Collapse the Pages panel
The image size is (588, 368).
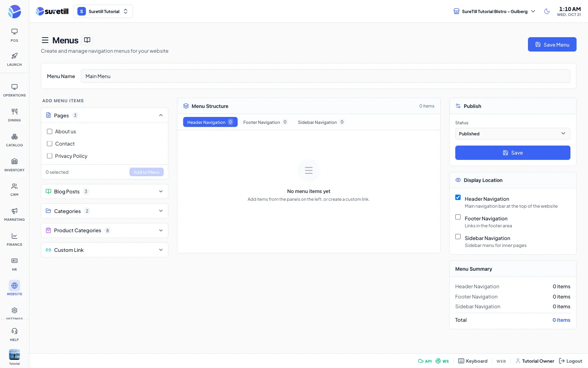point(105,115)
